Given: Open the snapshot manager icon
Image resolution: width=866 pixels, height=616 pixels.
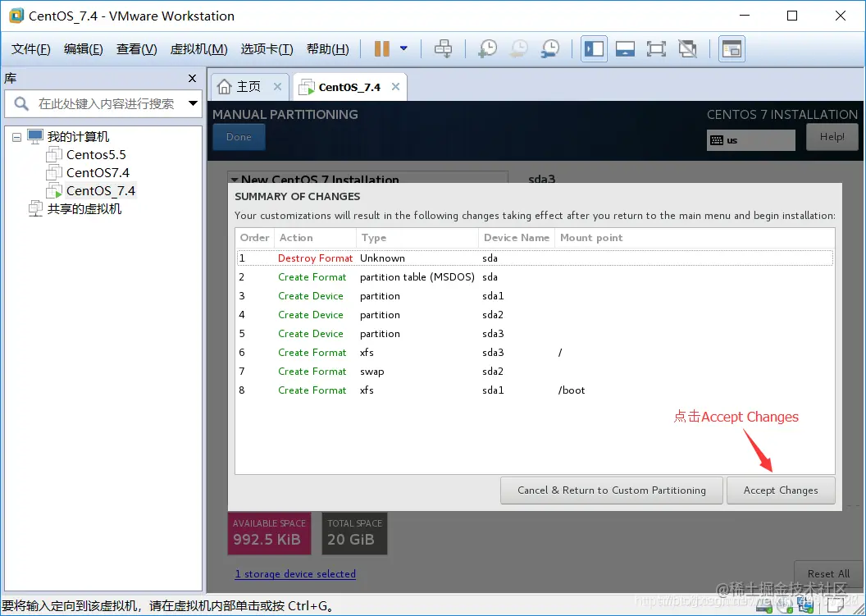Looking at the screenshot, I should 550,48.
